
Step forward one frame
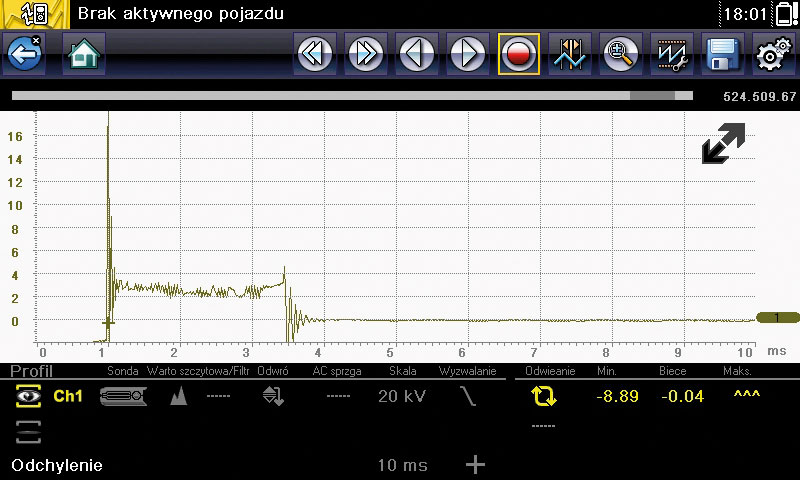467,54
